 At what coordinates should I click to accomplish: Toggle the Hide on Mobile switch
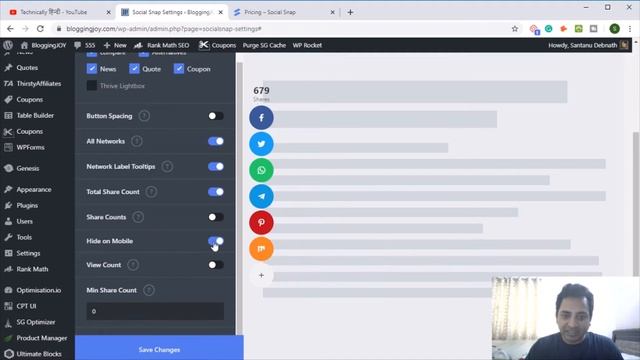(x=216, y=241)
